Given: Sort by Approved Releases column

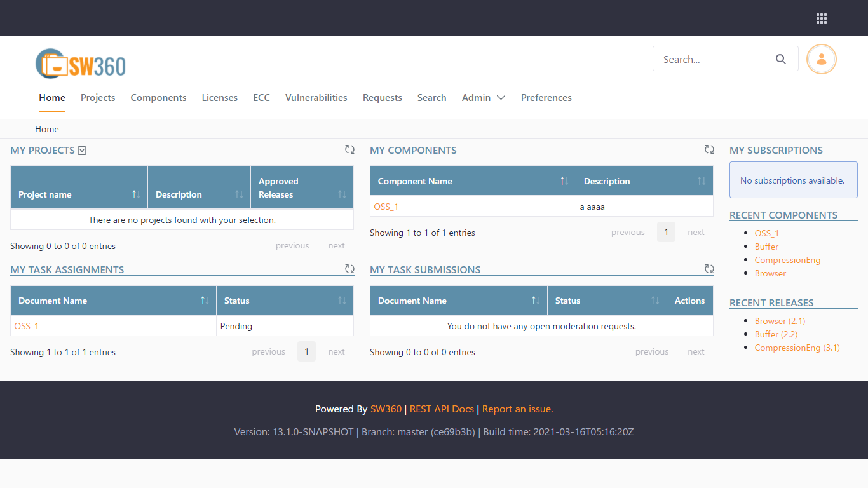Looking at the screenshot, I should pos(302,188).
